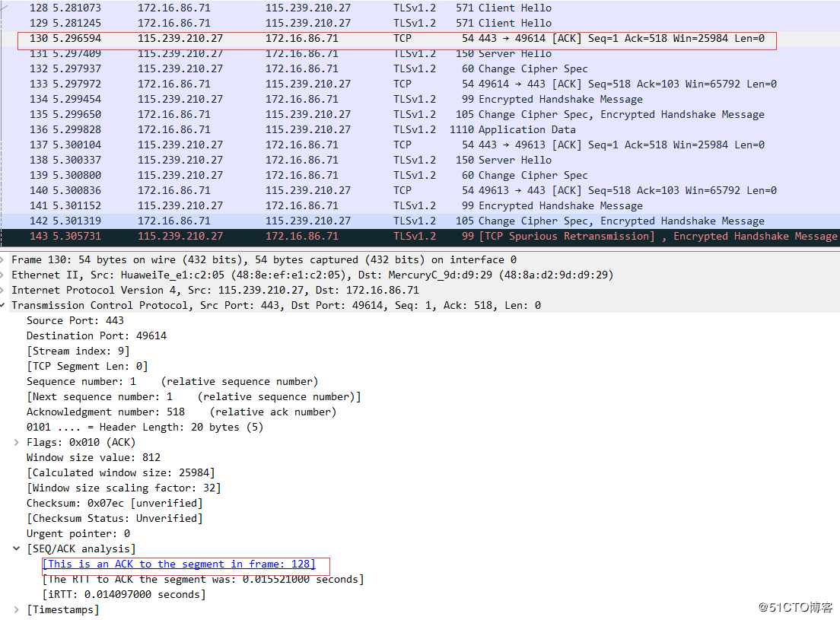The width and height of the screenshot is (840, 620).
Task: Collapse the [SEQ/ACK analysis] subtree
Action: tap(17, 548)
